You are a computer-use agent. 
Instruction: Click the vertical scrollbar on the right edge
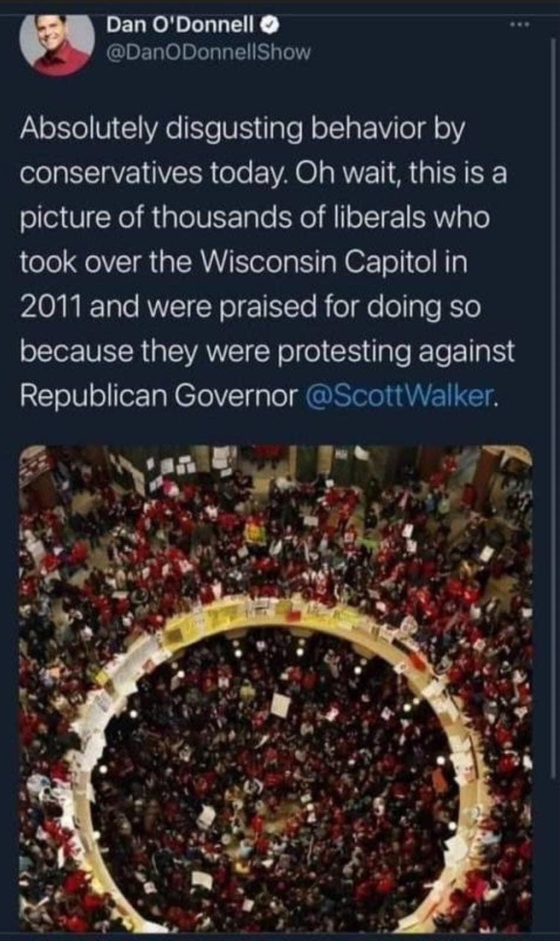553,406
